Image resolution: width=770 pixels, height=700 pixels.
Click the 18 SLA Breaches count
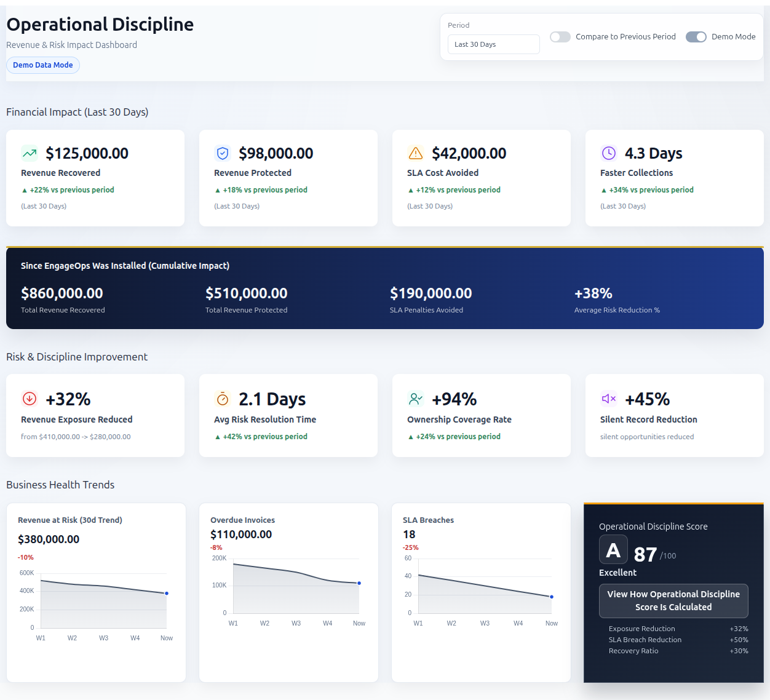[409, 535]
